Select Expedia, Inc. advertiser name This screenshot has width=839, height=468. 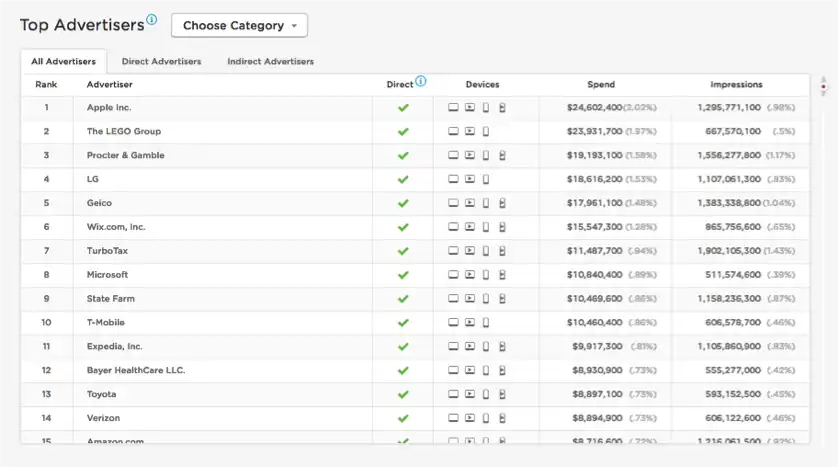(115, 346)
